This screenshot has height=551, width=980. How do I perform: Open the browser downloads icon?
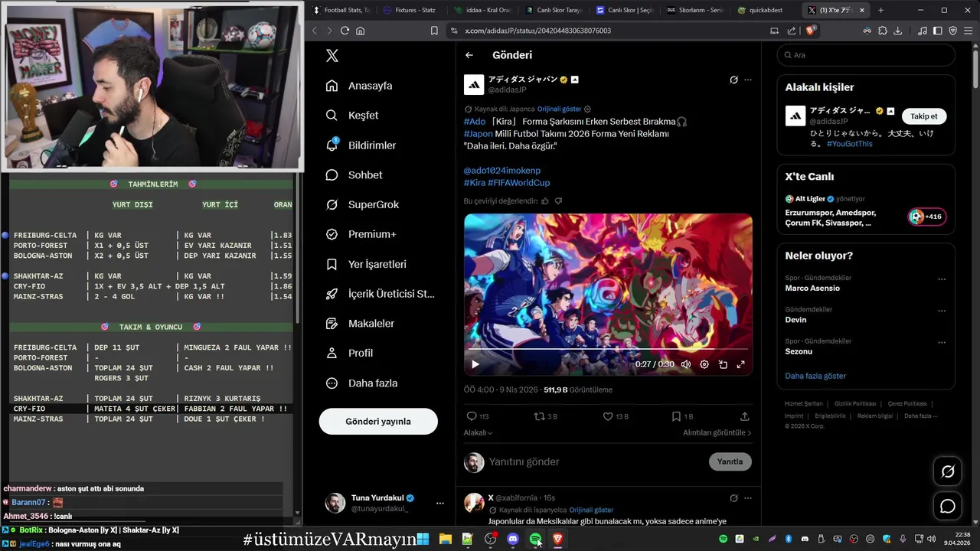pos(897,31)
